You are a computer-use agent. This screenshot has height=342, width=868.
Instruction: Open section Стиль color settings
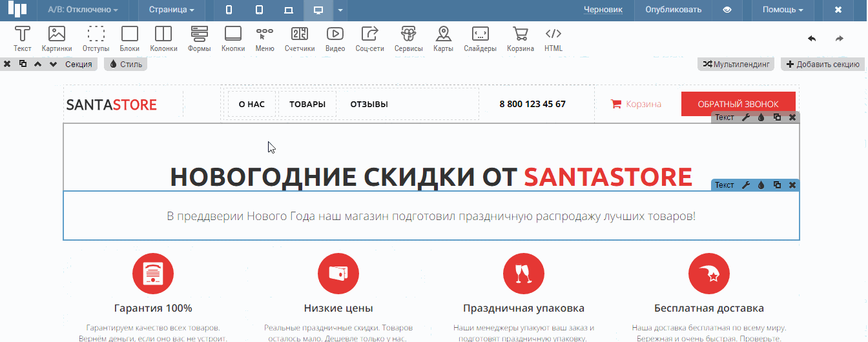pos(126,65)
